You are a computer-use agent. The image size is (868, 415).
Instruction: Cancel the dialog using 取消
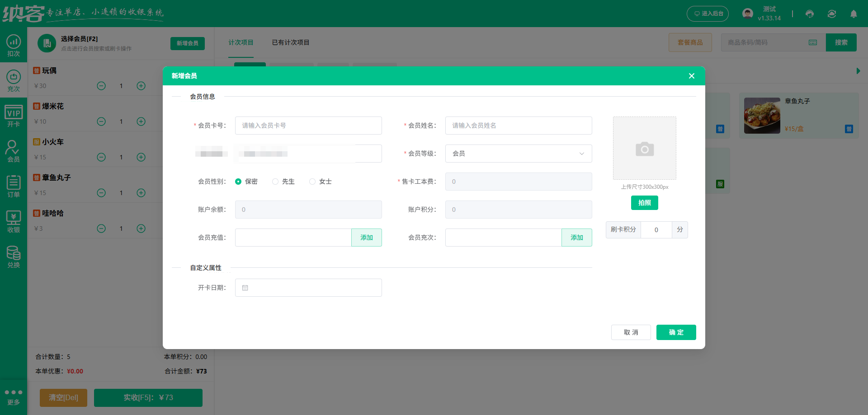point(631,332)
